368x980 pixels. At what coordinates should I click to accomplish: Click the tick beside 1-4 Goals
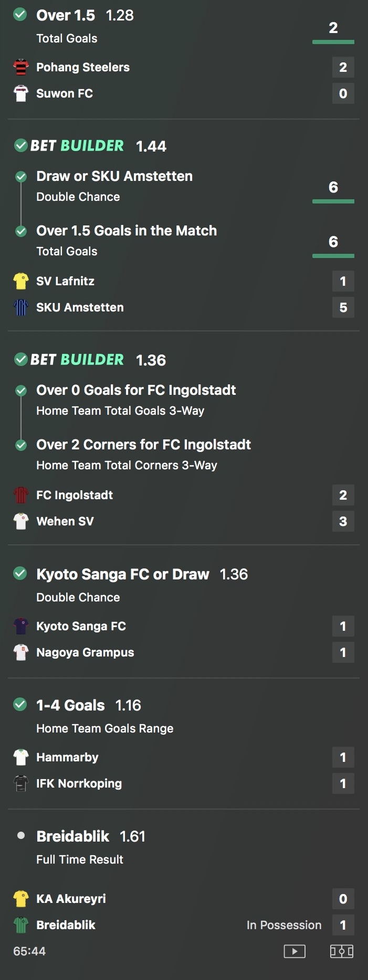tap(20, 705)
